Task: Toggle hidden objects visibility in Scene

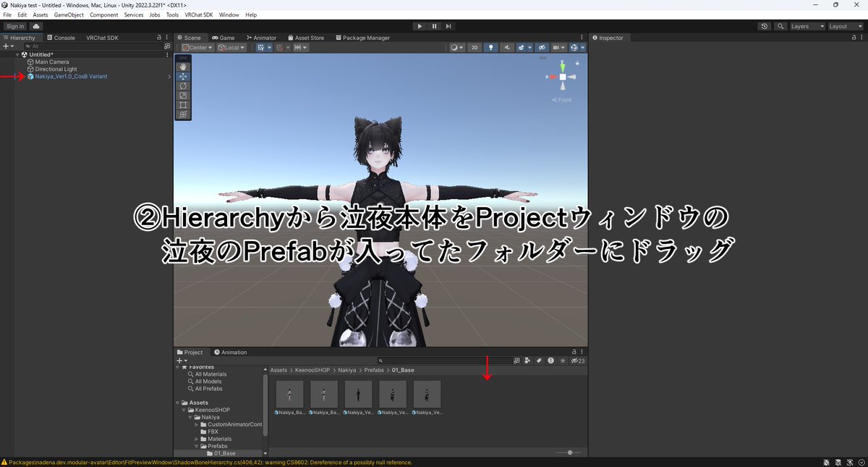Action: 542,47
